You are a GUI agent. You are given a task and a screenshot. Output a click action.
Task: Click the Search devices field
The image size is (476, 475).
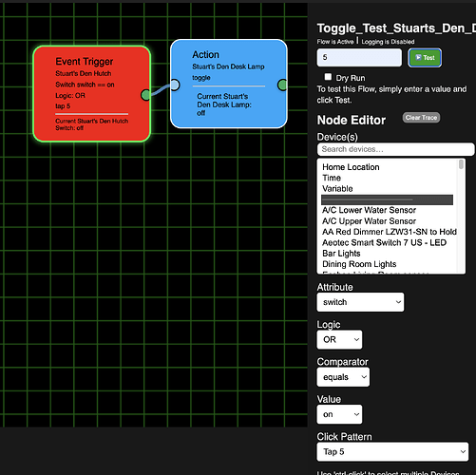pos(395,149)
